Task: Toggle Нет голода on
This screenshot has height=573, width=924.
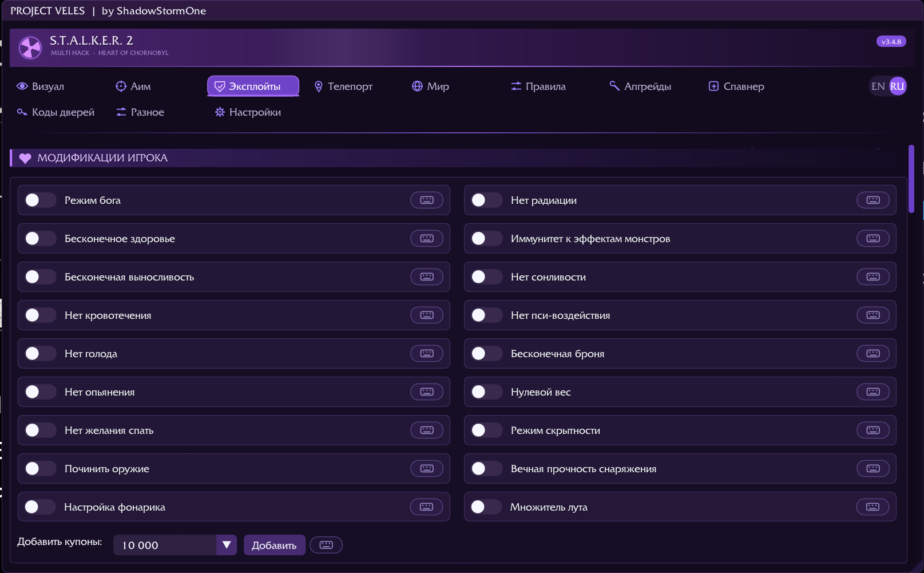Action: pos(40,353)
